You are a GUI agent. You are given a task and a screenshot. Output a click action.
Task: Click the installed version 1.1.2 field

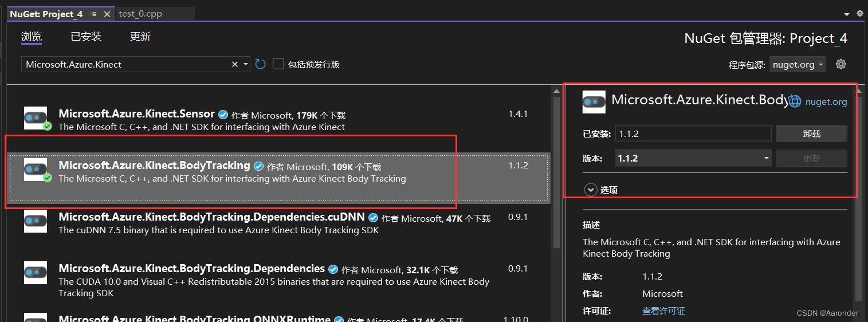click(693, 133)
